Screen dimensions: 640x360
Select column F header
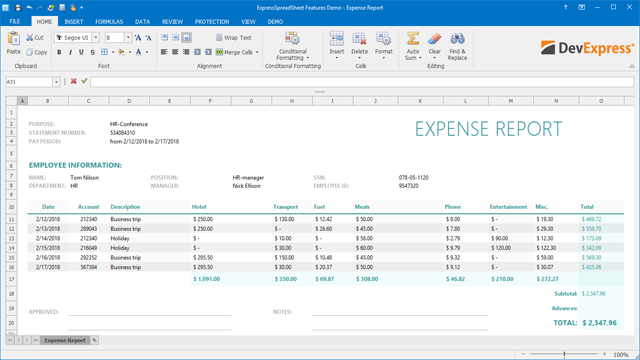[211, 101]
